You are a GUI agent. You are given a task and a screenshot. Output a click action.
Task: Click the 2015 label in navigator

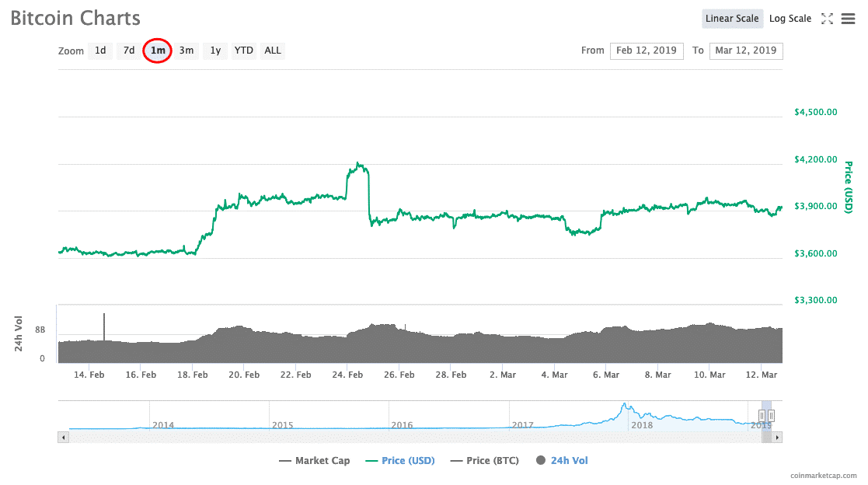point(282,425)
